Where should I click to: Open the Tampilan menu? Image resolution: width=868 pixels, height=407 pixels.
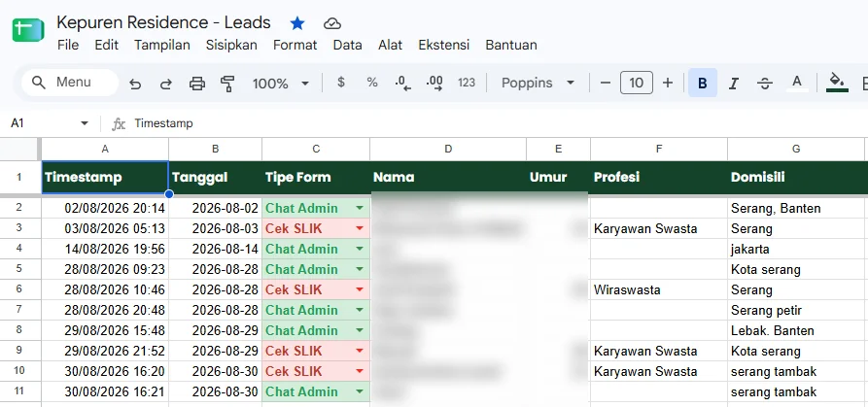coord(162,45)
